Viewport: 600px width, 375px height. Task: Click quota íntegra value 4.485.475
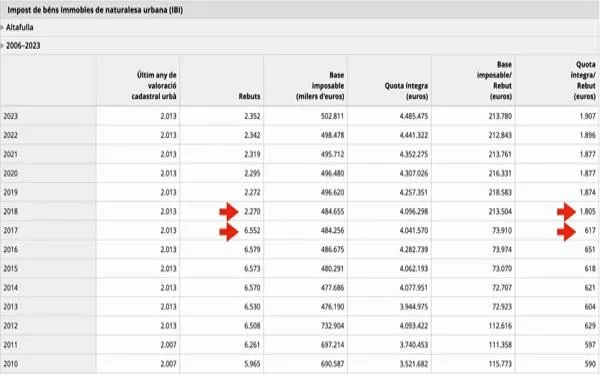[x=414, y=116]
